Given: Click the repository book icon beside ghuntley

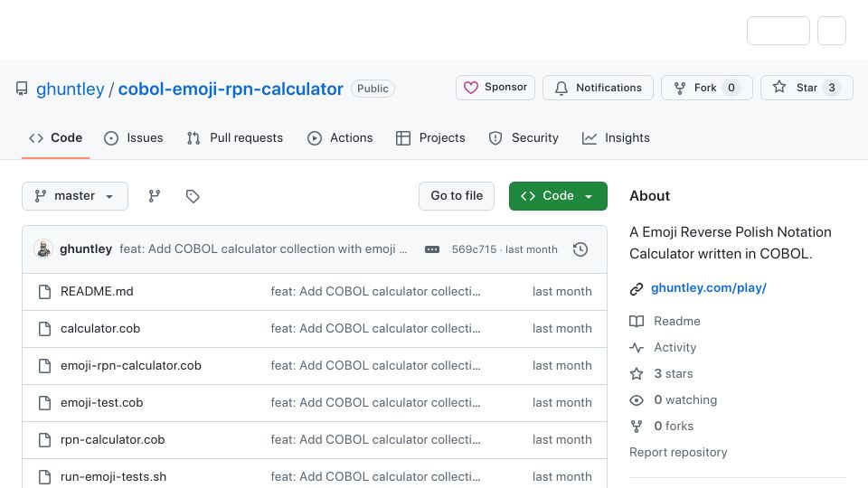Looking at the screenshot, I should coord(22,89).
